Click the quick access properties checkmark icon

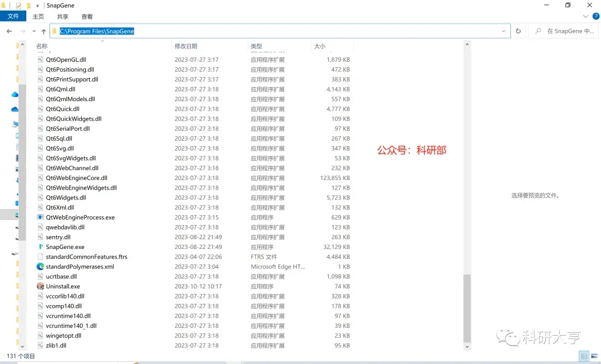18,6
